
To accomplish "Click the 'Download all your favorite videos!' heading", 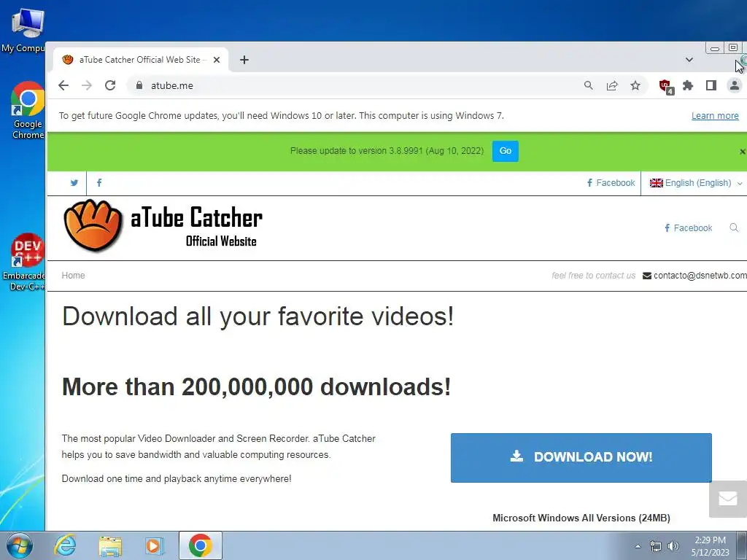I will click(258, 316).
